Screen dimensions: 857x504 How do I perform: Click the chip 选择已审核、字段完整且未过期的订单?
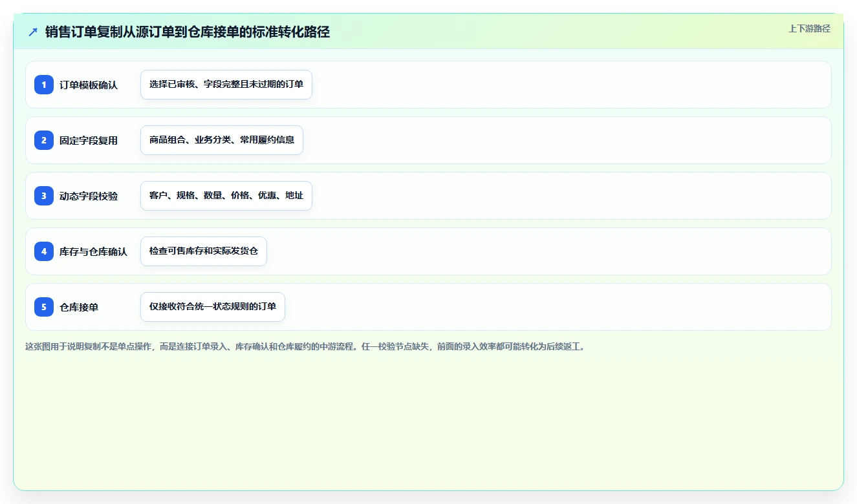(x=226, y=85)
